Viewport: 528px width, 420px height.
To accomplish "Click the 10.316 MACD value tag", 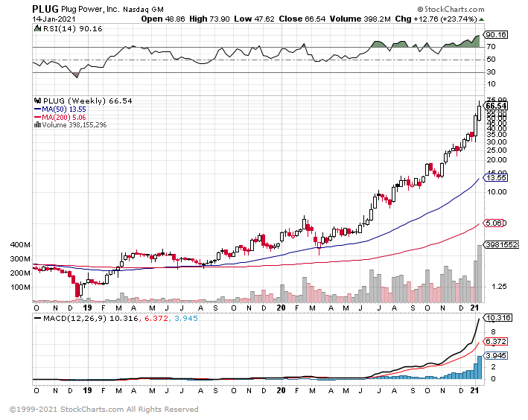I will (497, 318).
